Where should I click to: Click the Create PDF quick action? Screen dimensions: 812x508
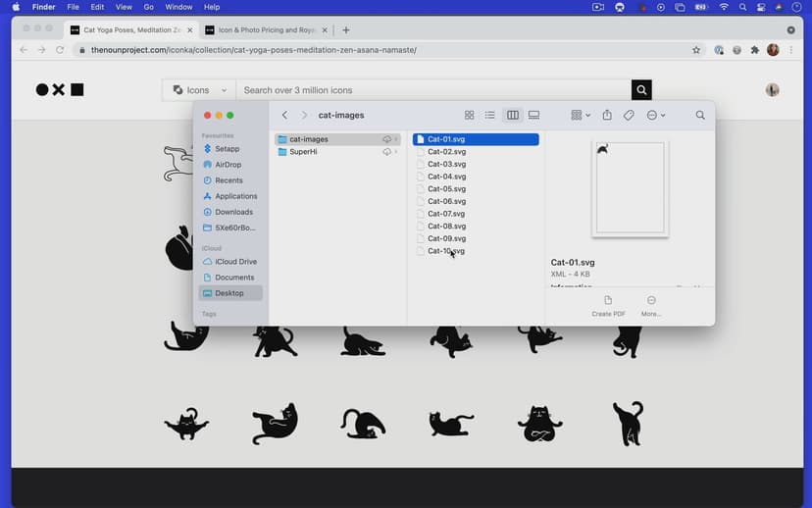[608, 305]
